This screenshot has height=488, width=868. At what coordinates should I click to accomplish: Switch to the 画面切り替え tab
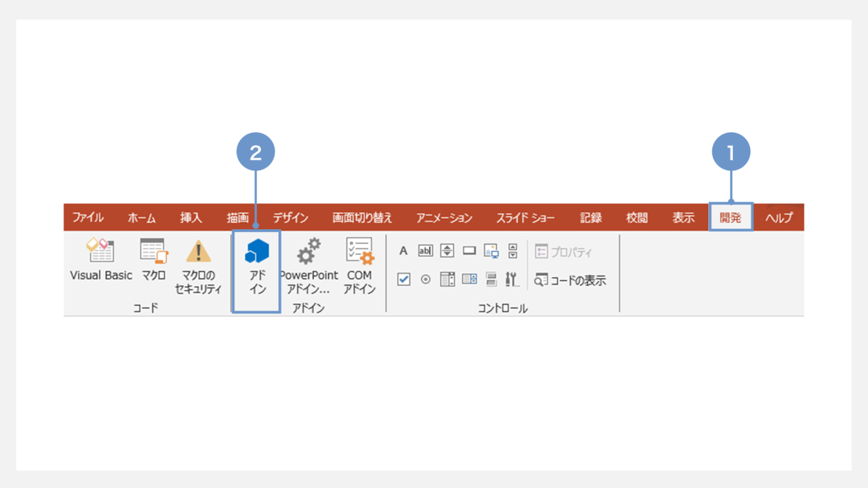pyautogui.click(x=362, y=218)
